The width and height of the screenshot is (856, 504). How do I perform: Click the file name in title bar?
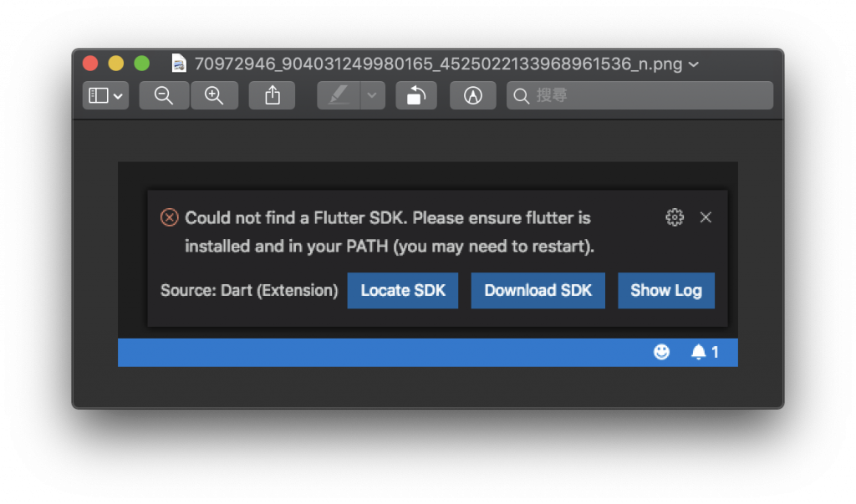tap(438, 64)
